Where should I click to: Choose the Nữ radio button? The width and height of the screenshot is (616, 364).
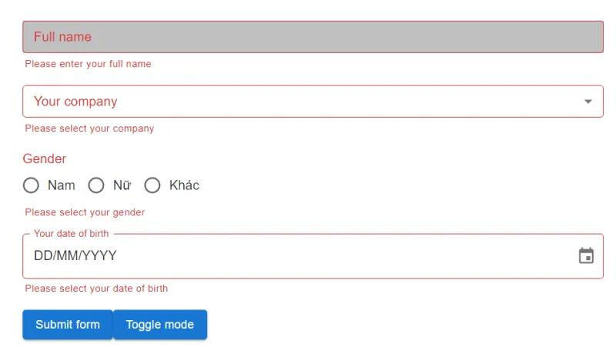[96, 185]
